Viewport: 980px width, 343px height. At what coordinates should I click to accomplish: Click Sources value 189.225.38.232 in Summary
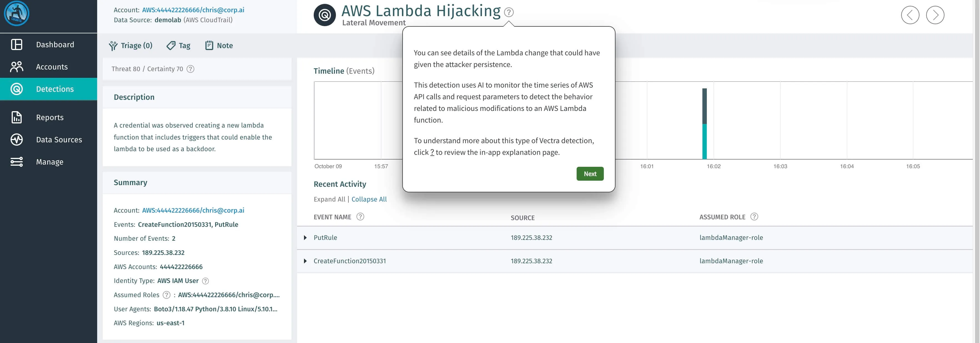point(163,253)
